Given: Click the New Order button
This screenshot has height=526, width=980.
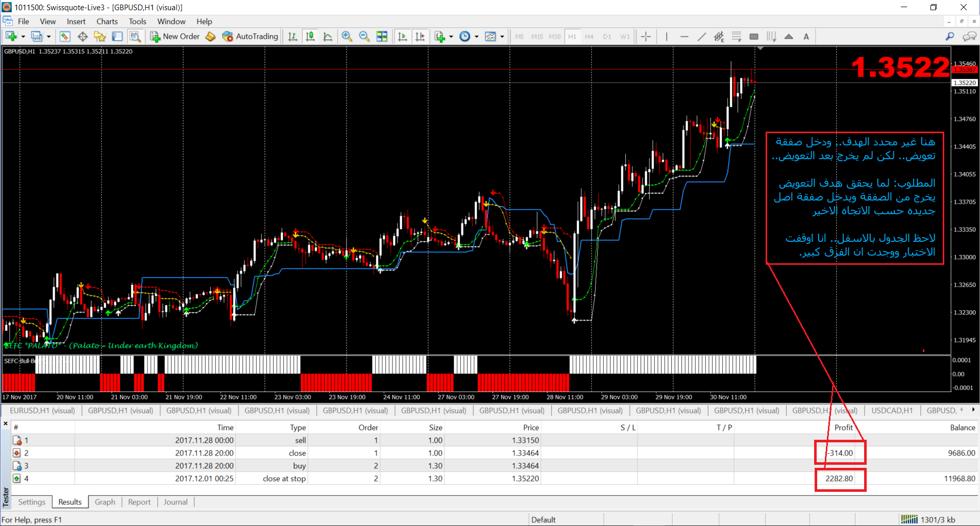Looking at the screenshot, I should point(175,36).
